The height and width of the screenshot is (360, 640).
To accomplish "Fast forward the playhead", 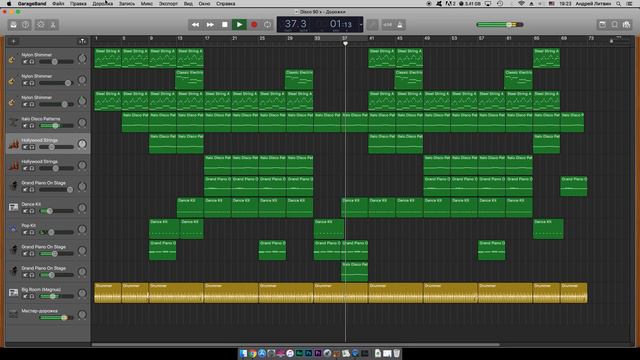I will tap(210, 25).
